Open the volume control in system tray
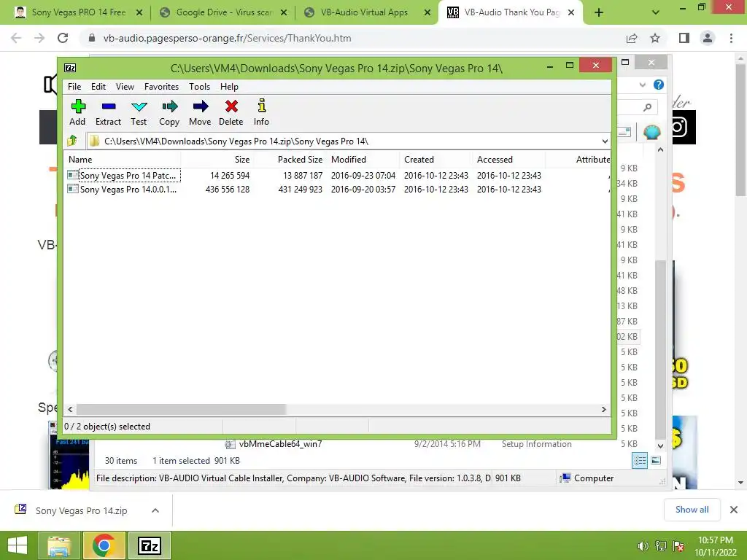 643,546
